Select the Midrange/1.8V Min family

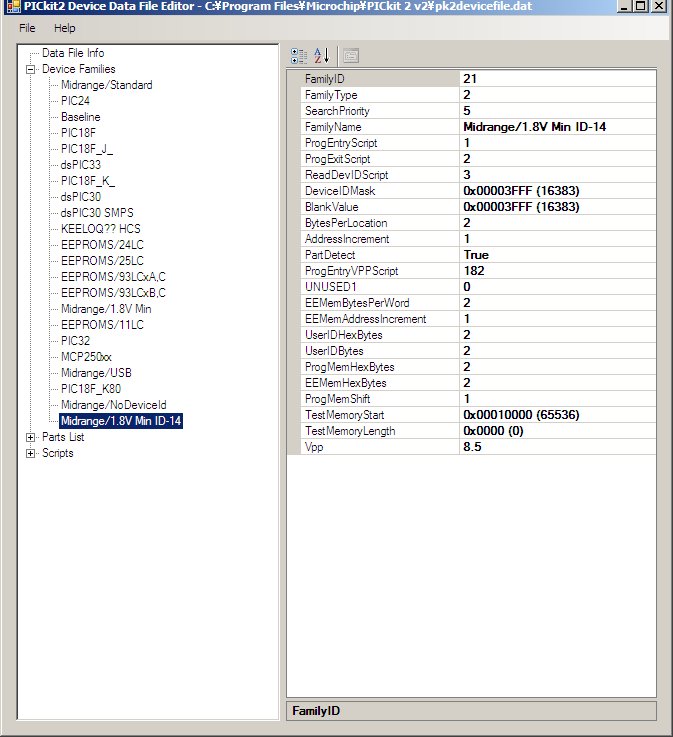pos(106,309)
